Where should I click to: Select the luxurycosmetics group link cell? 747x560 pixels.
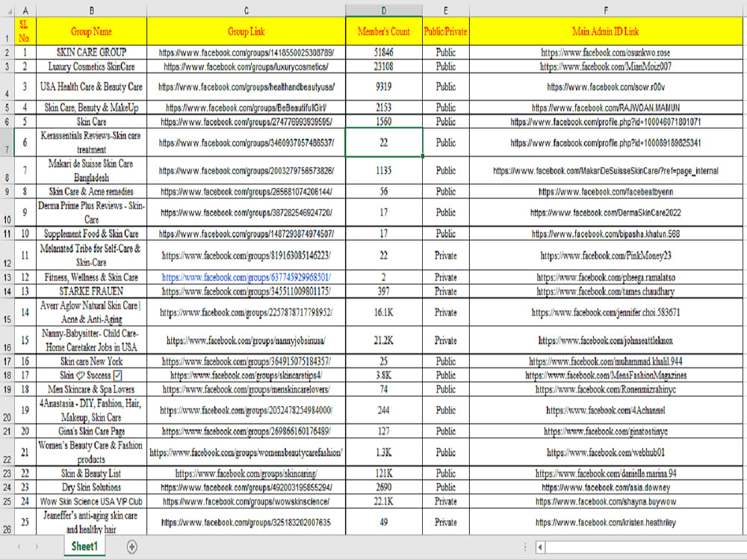point(246,66)
